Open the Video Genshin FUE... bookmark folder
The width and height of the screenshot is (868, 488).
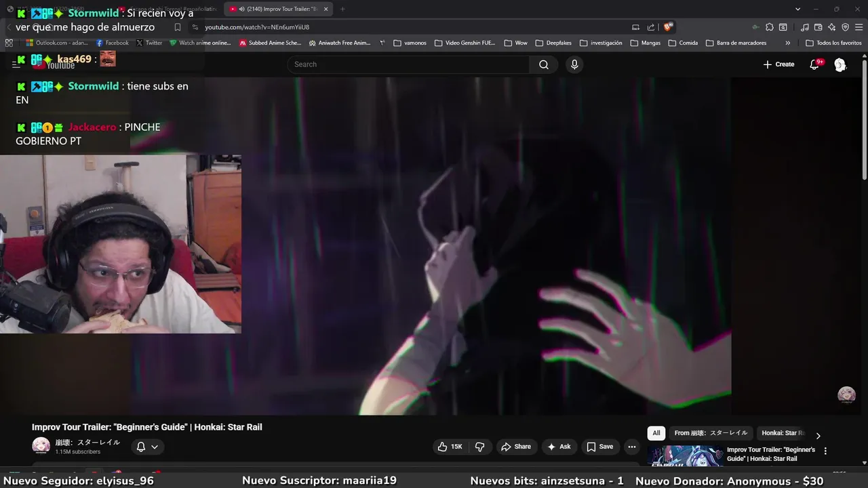click(465, 43)
